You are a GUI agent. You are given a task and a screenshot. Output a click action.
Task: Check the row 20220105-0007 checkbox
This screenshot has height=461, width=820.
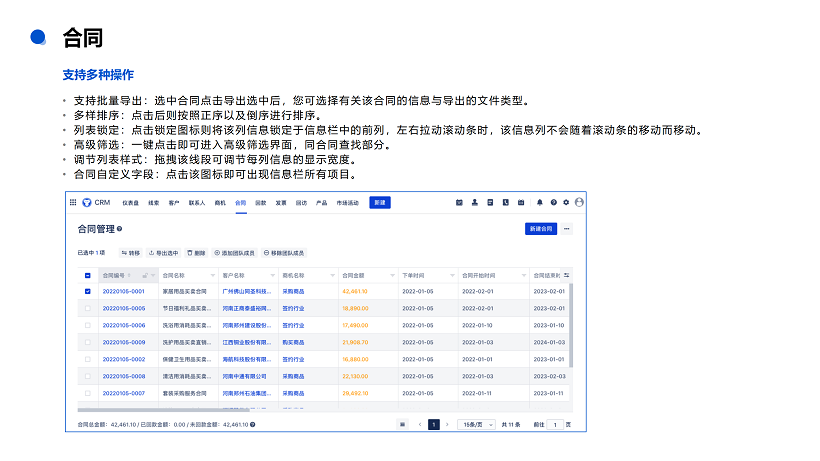click(x=87, y=393)
